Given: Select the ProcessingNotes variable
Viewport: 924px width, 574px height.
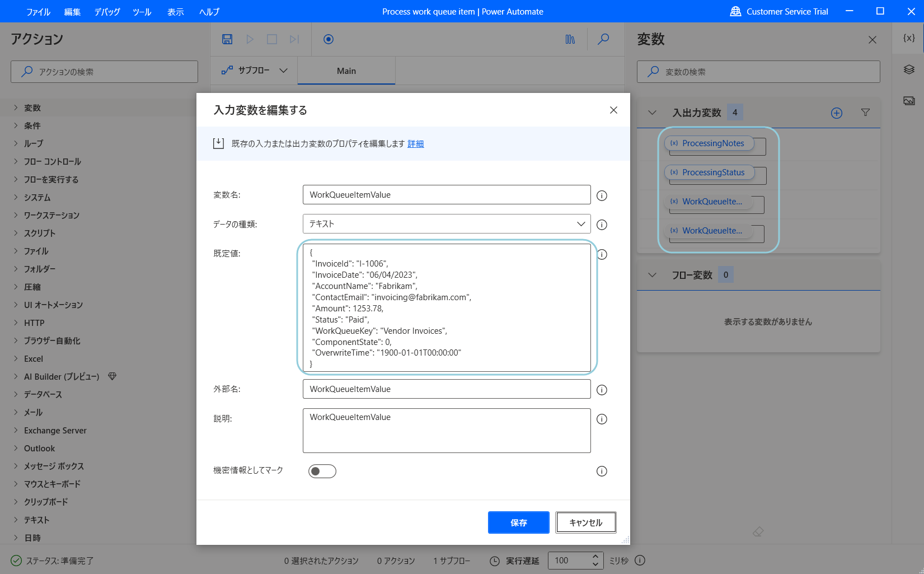Looking at the screenshot, I should [709, 143].
